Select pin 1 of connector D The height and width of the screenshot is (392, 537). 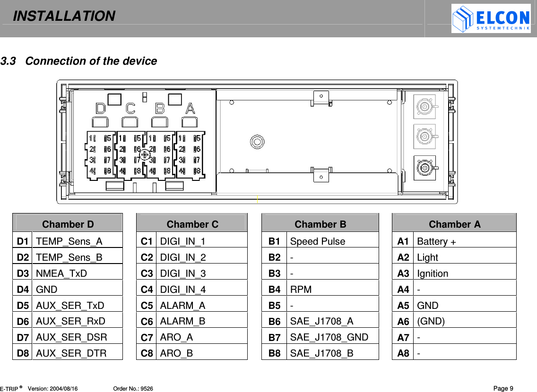(92, 138)
